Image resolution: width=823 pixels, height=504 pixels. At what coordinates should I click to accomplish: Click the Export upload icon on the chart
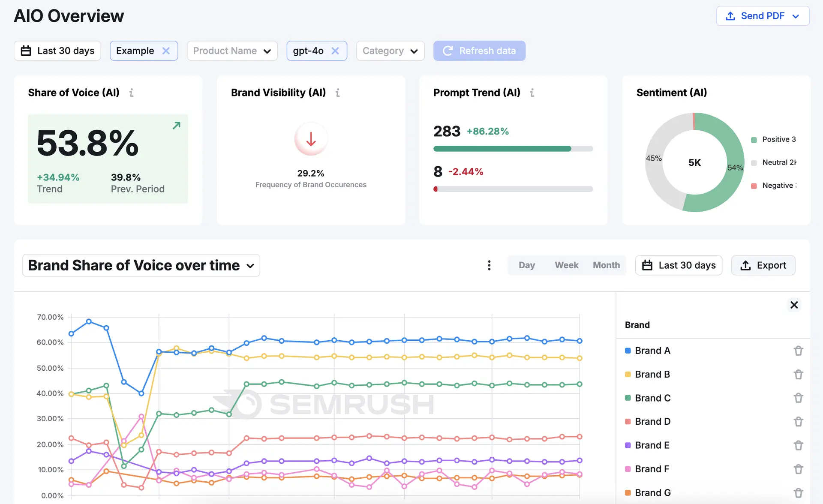746,265
